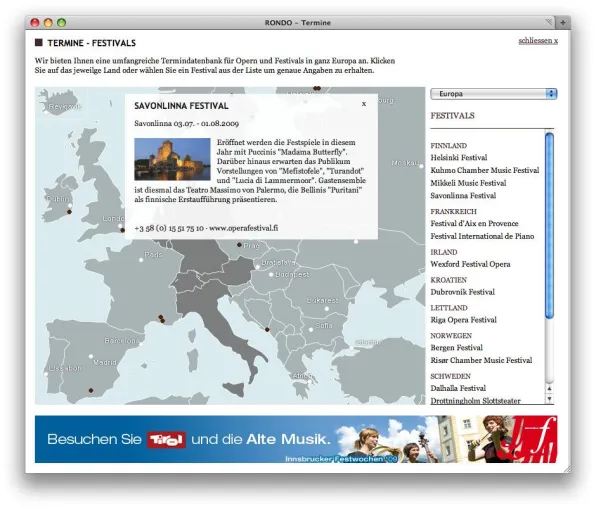Image resolution: width=596 pixels, height=508 pixels.
Task: Click the plus button in title bar
Action: pos(563,23)
